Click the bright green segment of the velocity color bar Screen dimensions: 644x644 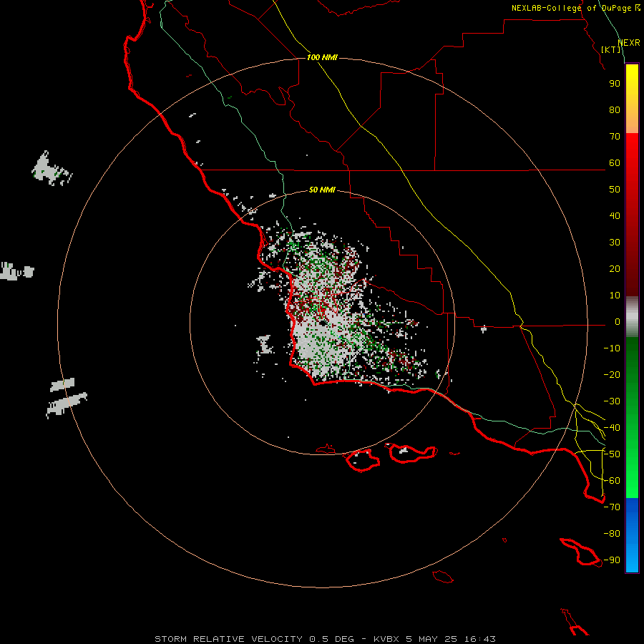point(632,418)
